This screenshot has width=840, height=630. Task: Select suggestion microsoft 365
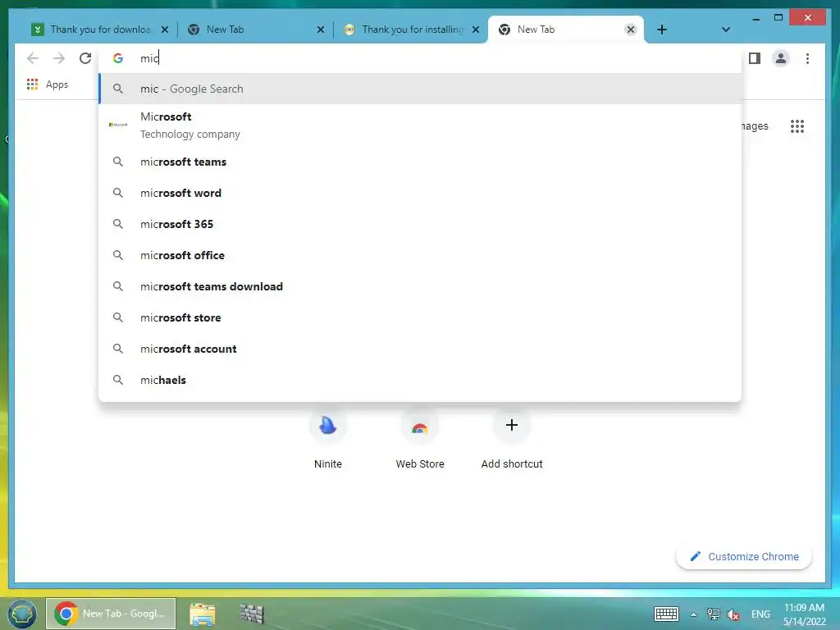[420, 224]
